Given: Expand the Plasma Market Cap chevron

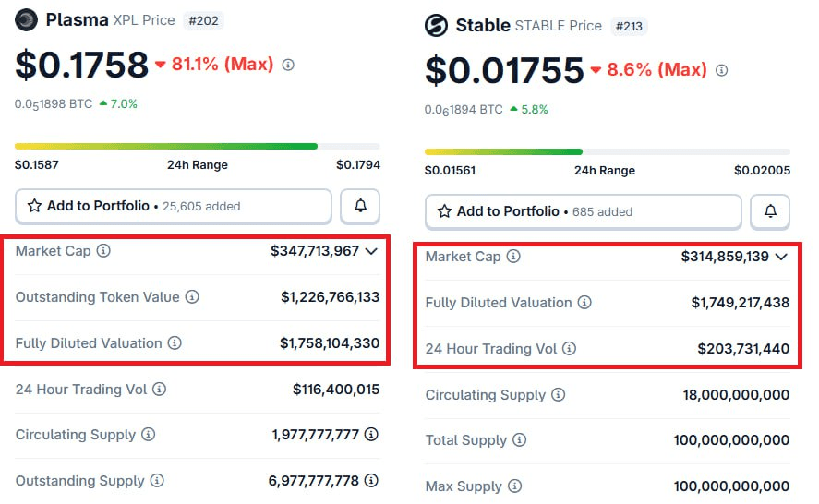Looking at the screenshot, I should click(371, 251).
